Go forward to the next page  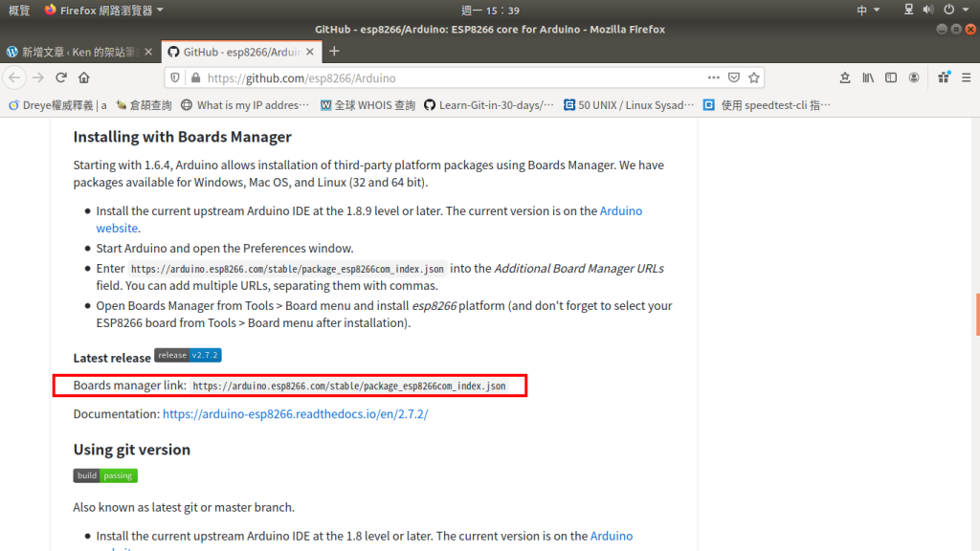pyautogui.click(x=38, y=77)
